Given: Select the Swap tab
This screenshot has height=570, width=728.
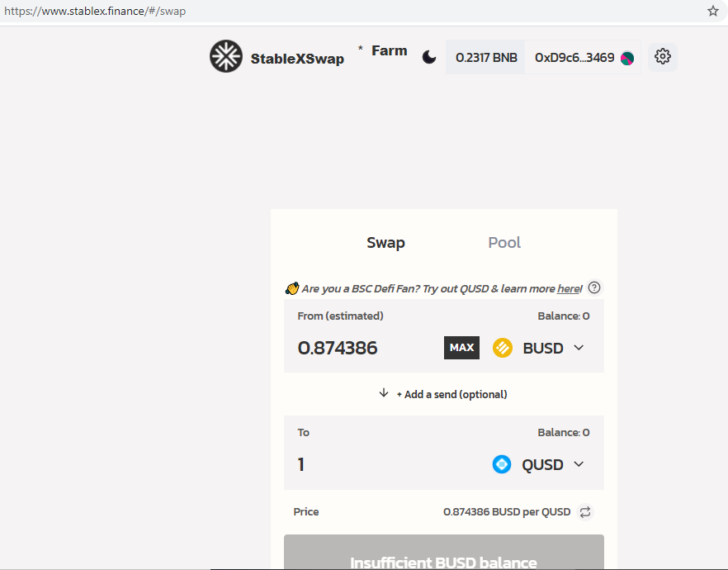Looking at the screenshot, I should [x=385, y=243].
